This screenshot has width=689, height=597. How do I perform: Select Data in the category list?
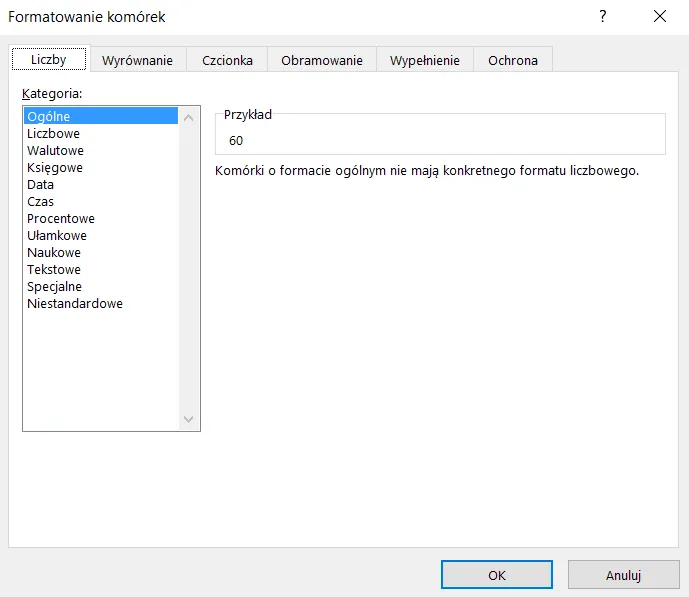coord(41,185)
